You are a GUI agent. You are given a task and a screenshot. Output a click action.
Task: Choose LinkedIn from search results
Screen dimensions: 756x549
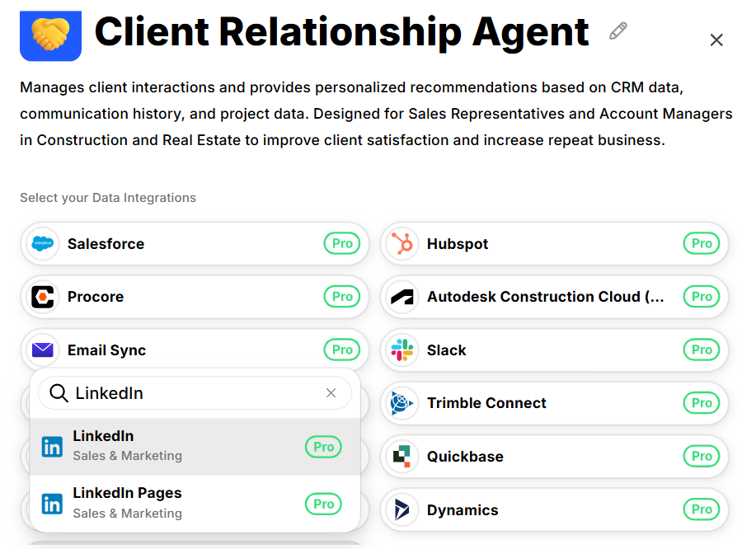click(195, 446)
